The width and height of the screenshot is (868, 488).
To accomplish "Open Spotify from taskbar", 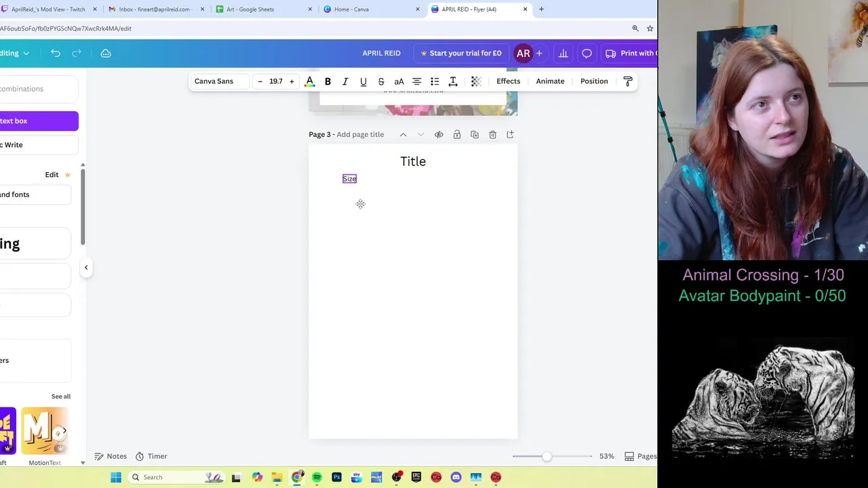I will (317, 477).
